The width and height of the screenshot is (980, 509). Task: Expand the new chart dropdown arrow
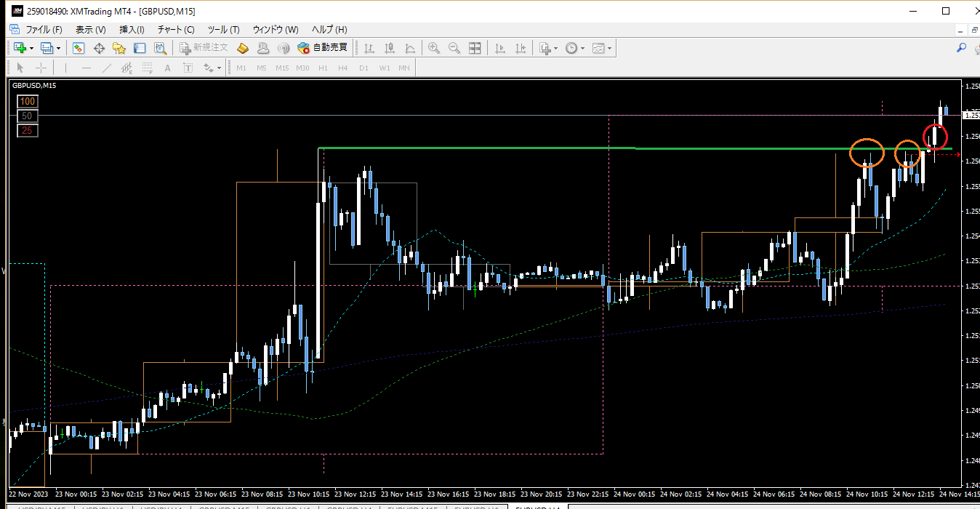[31, 49]
